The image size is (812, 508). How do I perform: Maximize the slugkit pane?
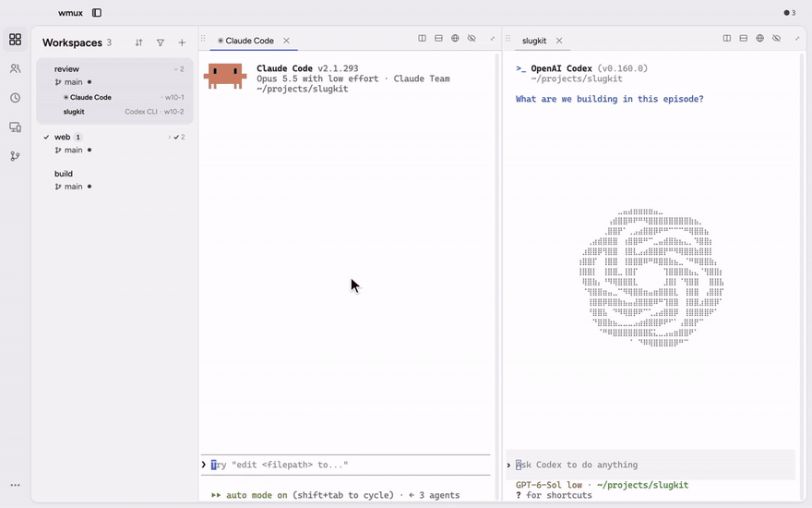coord(797,39)
